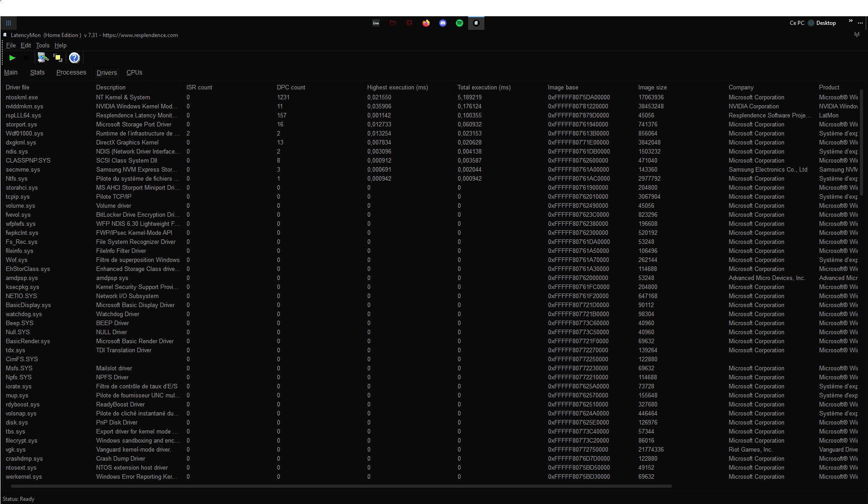Open the options icon with computer and pencil
This screenshot has width=868, height=504.
(43, 58)
